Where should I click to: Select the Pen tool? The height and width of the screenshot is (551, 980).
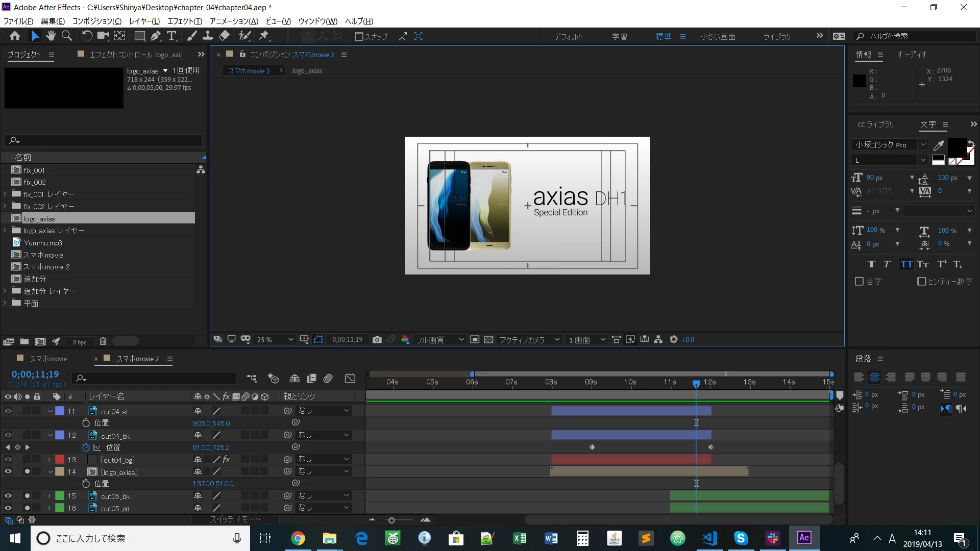tap(156, 36)
